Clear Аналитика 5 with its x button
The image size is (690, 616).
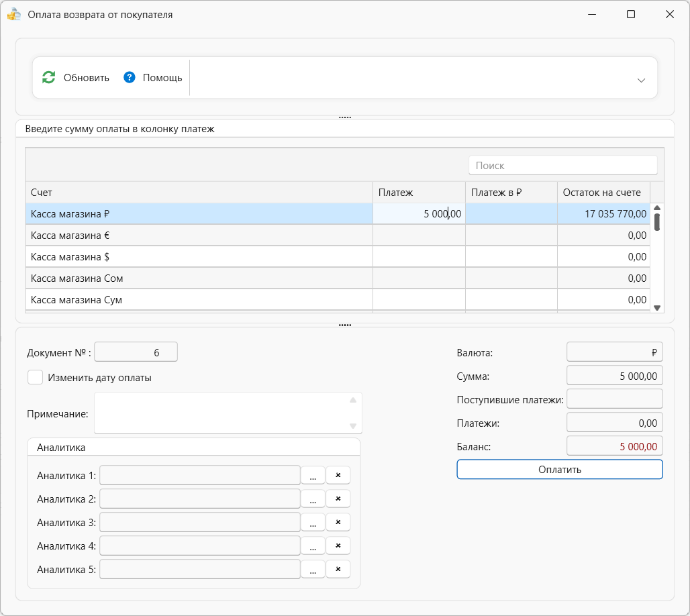[x=338, y=569]
